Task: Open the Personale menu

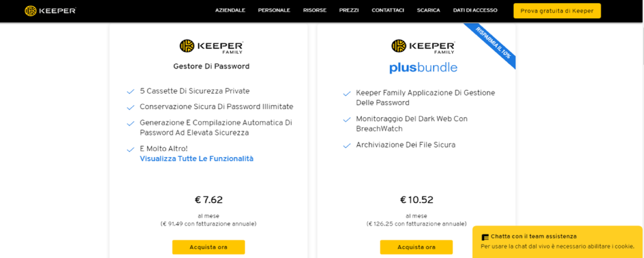Action: 274,10
